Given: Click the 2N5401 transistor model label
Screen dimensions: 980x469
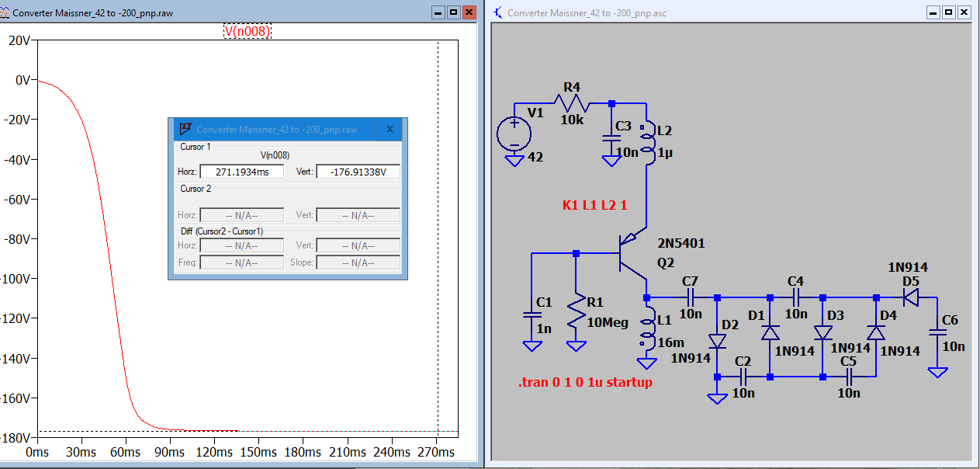Looking at the screenshot, I should pyautogui.click(x=681, y=243).
